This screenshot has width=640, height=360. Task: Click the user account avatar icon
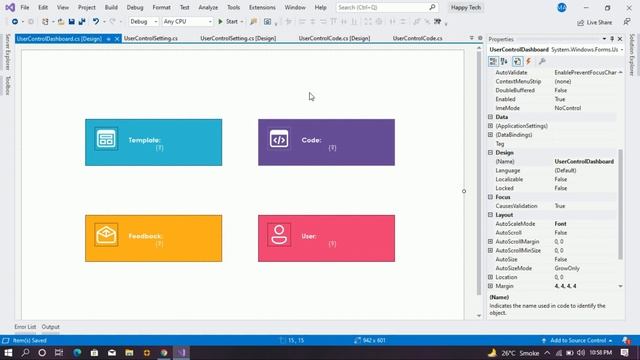pyautogui.click(x=562, y=7)
